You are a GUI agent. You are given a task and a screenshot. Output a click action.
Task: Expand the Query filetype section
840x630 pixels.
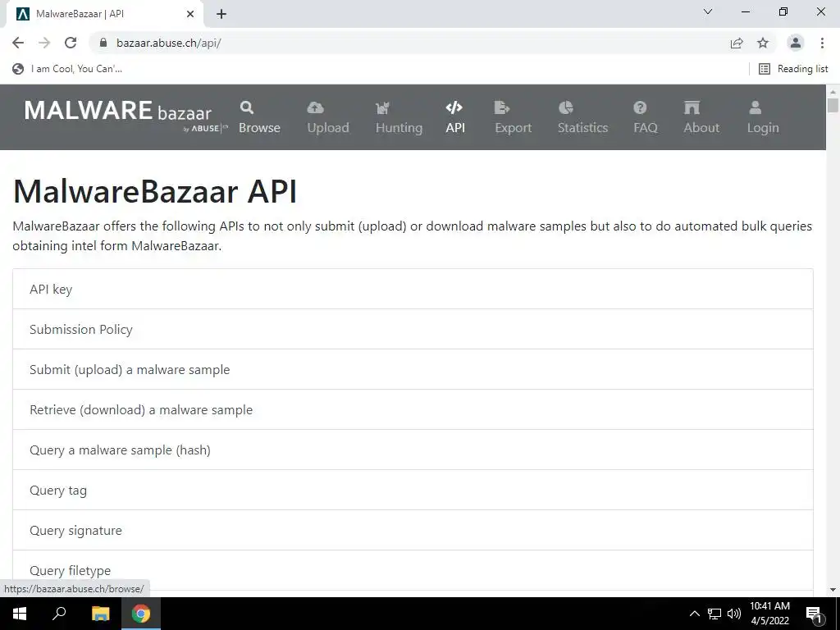[x=413, y=571]
